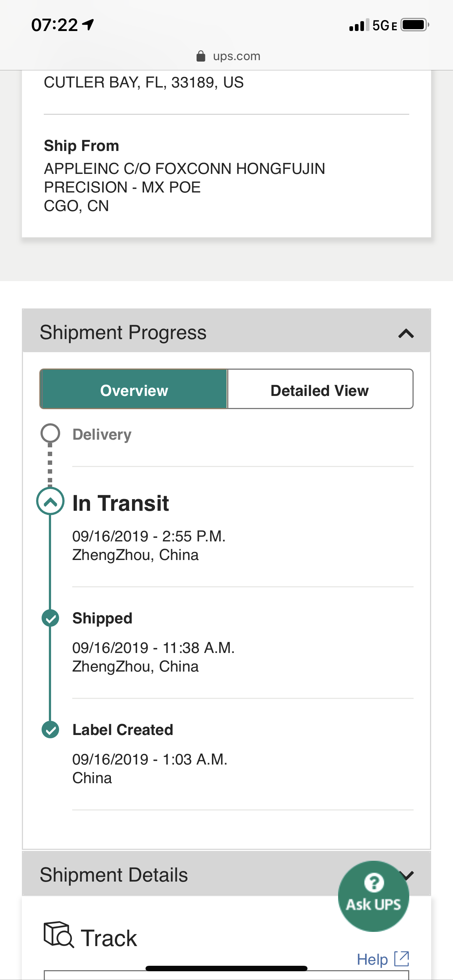Expand the Shipment Details section

tap(226, 874)
